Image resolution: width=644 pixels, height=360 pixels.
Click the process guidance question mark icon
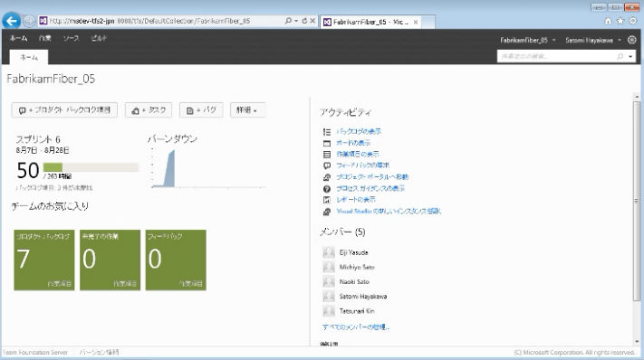[327, 189]
